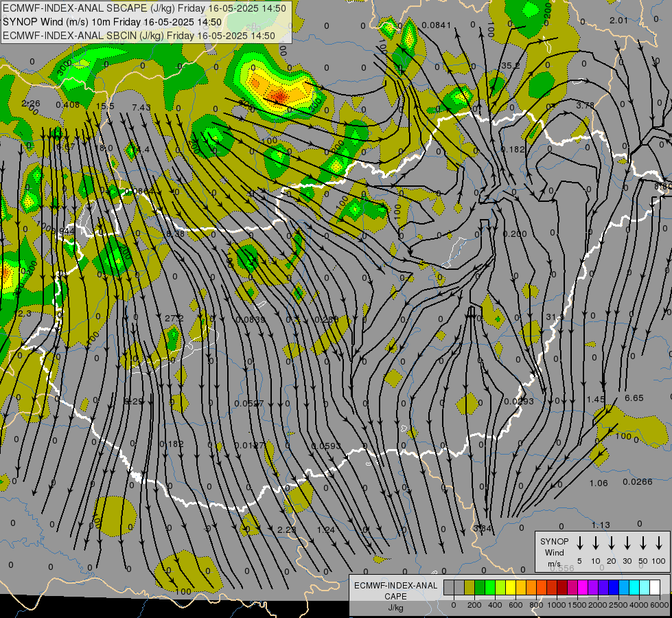Click the map value '0.0593'

pyautogui.click(x=325, y=446)
